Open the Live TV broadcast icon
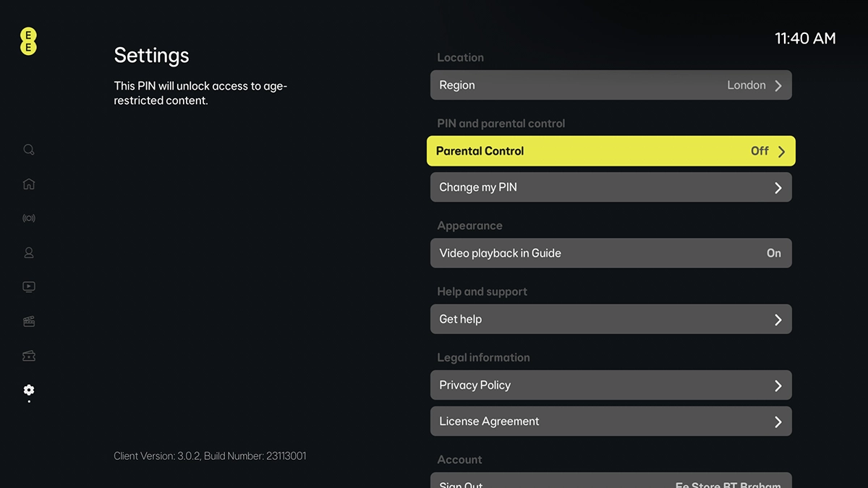The width and height of the screenshot is (868, 488). (x=28, y=218)
